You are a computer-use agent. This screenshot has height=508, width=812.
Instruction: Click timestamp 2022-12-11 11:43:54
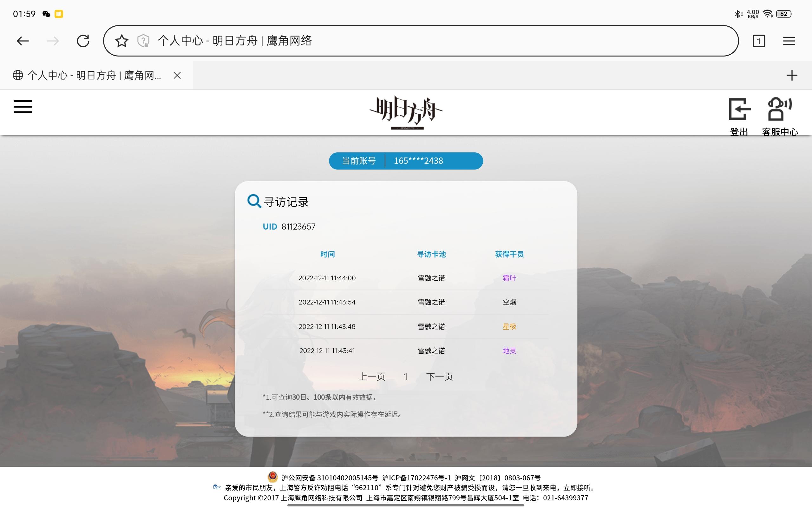327,302
